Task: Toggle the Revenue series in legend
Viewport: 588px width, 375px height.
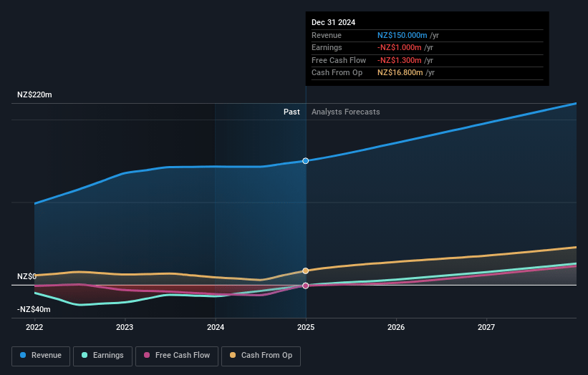Action: coord(41,356)
